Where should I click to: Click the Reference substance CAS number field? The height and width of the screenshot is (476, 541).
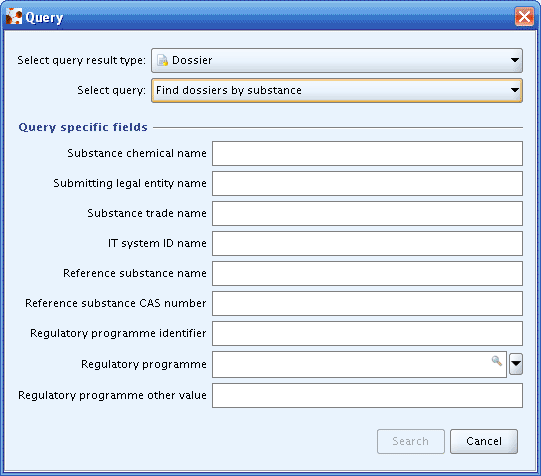(367, 304)
